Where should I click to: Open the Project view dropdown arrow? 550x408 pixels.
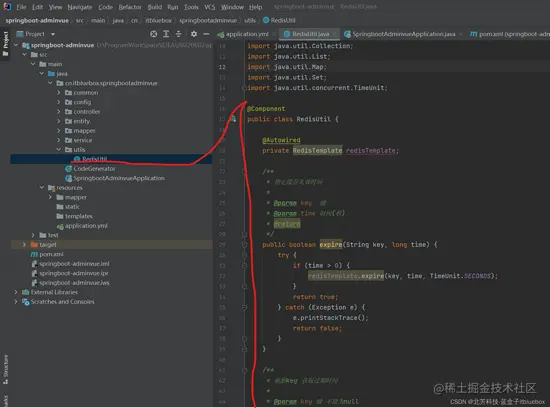[53, 34]
